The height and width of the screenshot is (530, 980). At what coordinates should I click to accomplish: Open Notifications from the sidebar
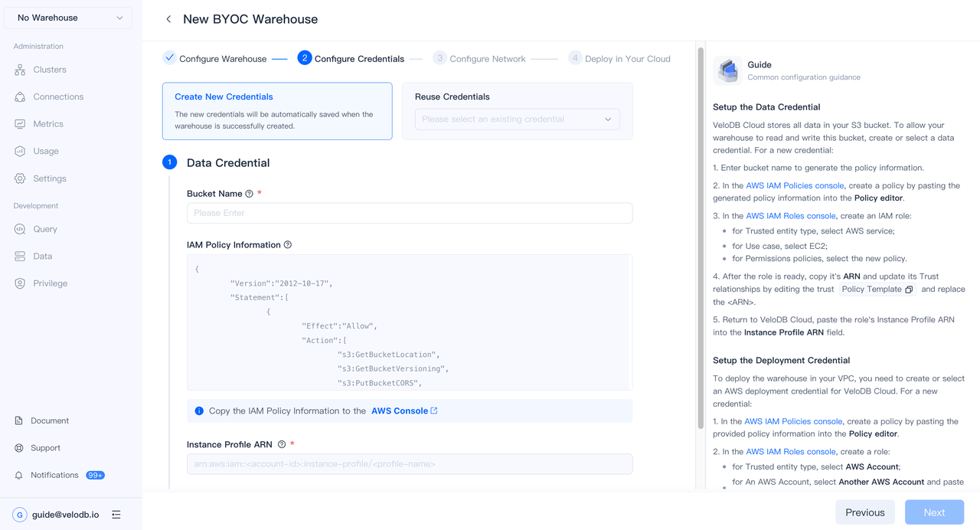tap(54, 475)
